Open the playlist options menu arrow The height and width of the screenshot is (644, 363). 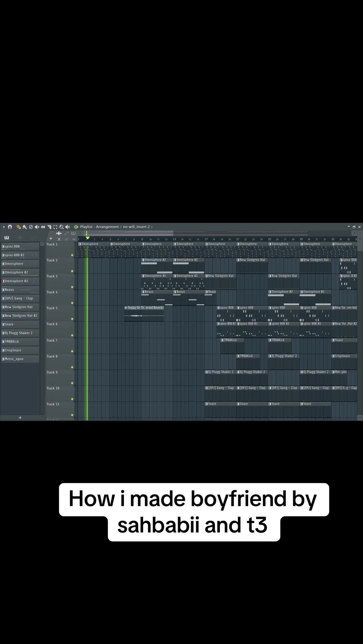click(x=4, y=227)
